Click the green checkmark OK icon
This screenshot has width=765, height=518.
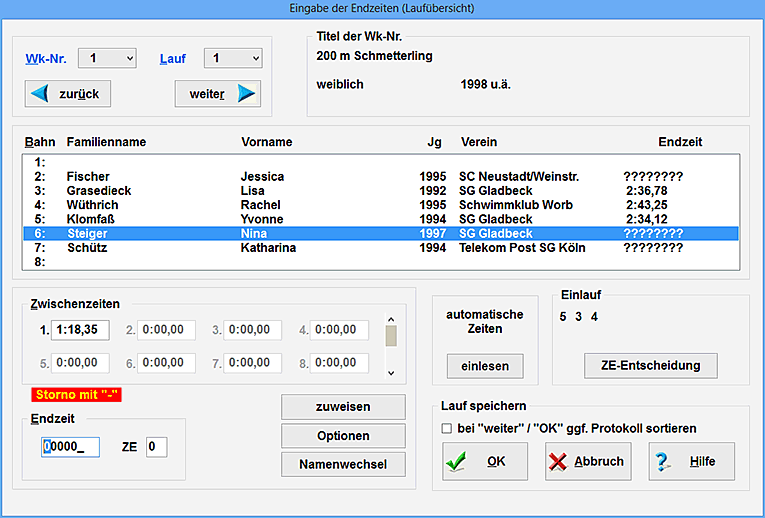coord(457,462)
